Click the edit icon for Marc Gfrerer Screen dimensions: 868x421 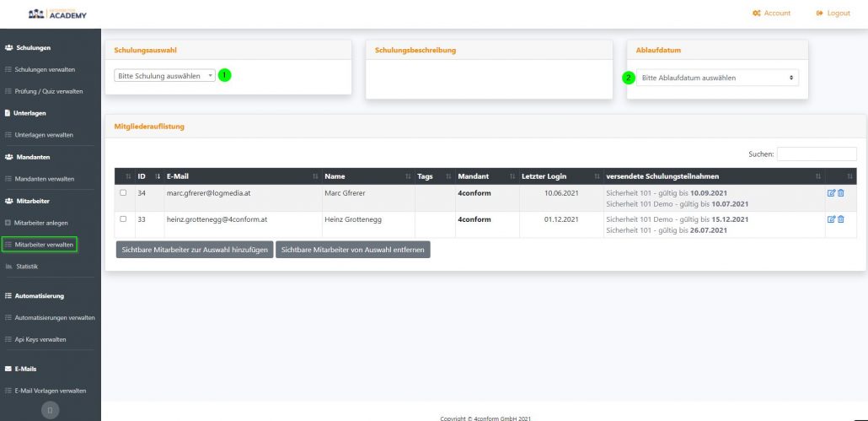tap(831, 193)
